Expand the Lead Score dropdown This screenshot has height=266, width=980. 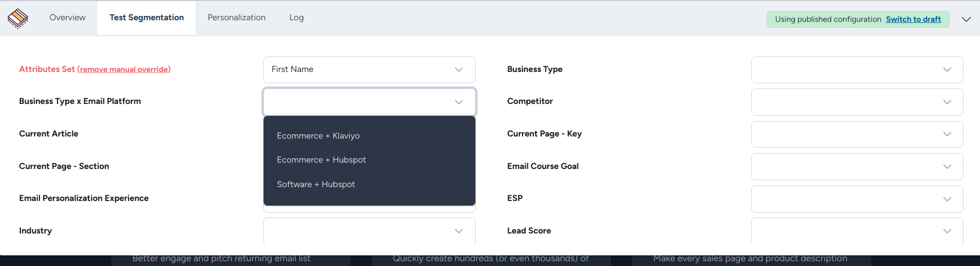coord(856,231)
